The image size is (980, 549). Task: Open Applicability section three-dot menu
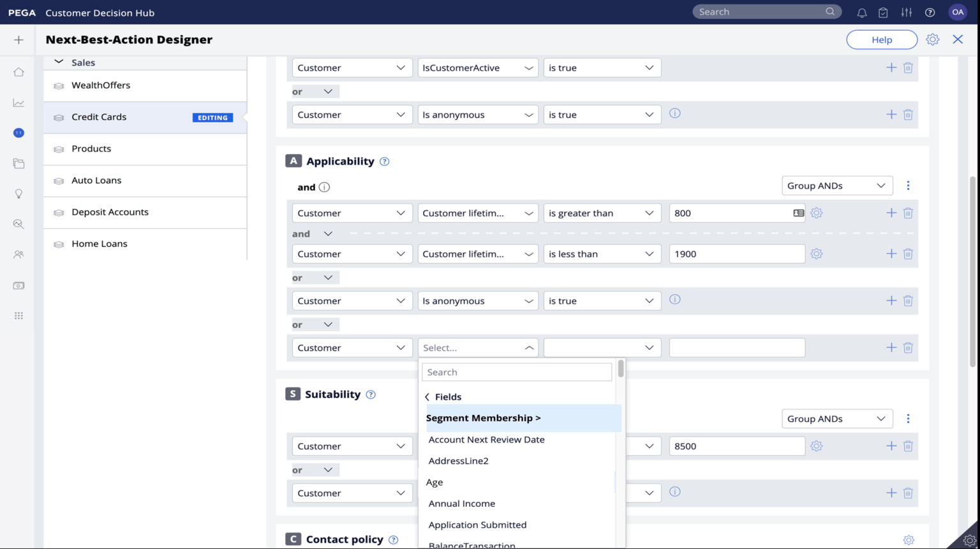point(908,186)
